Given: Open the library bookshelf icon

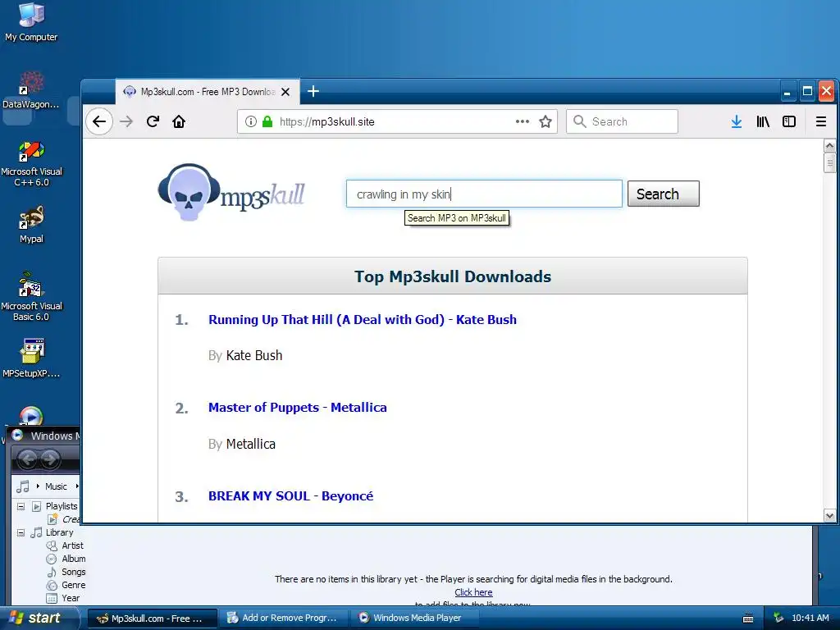Looking at the screenshot, I should pos(763,121).
